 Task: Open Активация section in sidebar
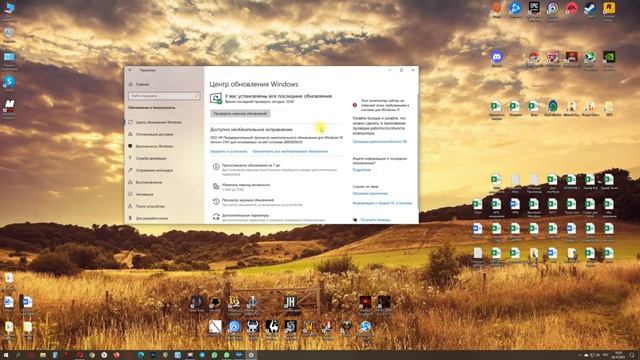[144, 194]
